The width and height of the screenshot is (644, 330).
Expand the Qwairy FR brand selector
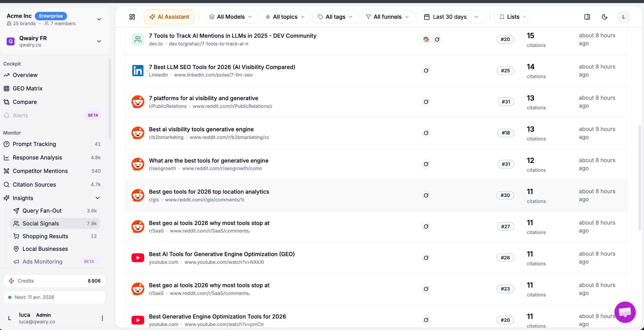coord(99,41)
